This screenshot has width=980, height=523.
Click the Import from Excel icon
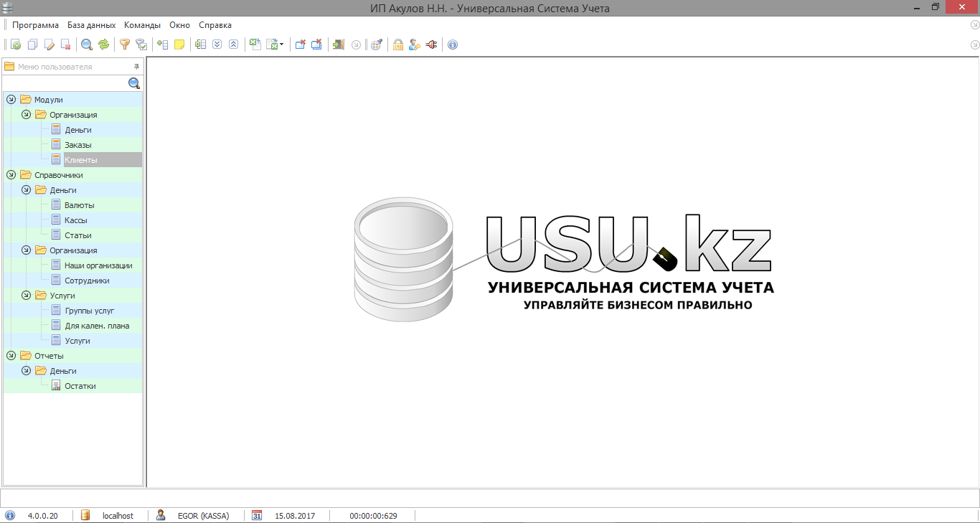pyautogui.click(x=255, y=44)
